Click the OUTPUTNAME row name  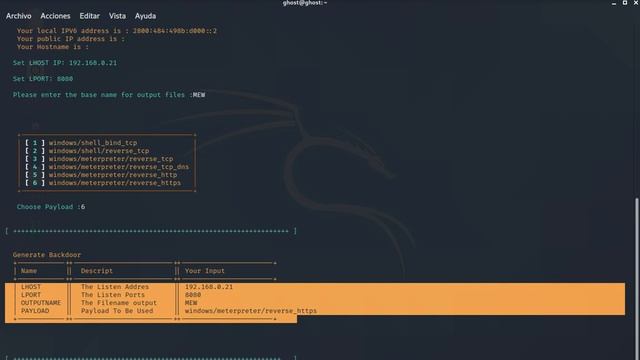[x=41, y=303]
